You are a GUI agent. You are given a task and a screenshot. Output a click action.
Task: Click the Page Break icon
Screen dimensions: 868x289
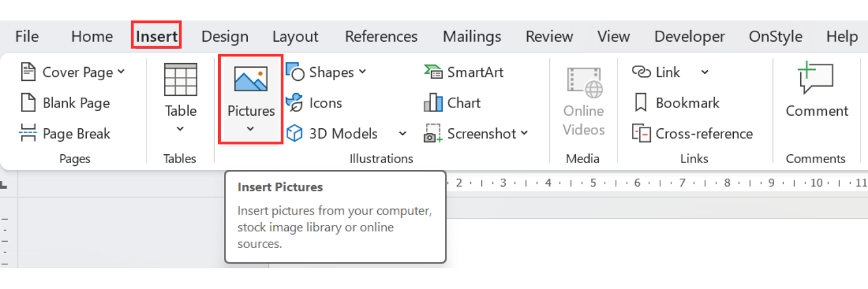(28, 134)
